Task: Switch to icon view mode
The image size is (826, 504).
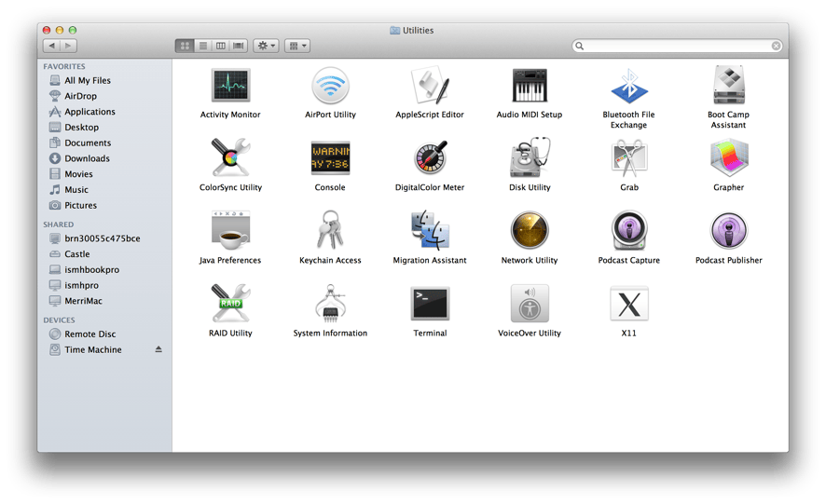Action: [x=185, y=46]
